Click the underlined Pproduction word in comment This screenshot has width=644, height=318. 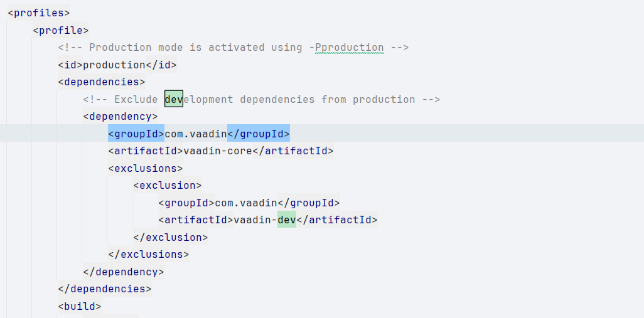click(350, 48)
